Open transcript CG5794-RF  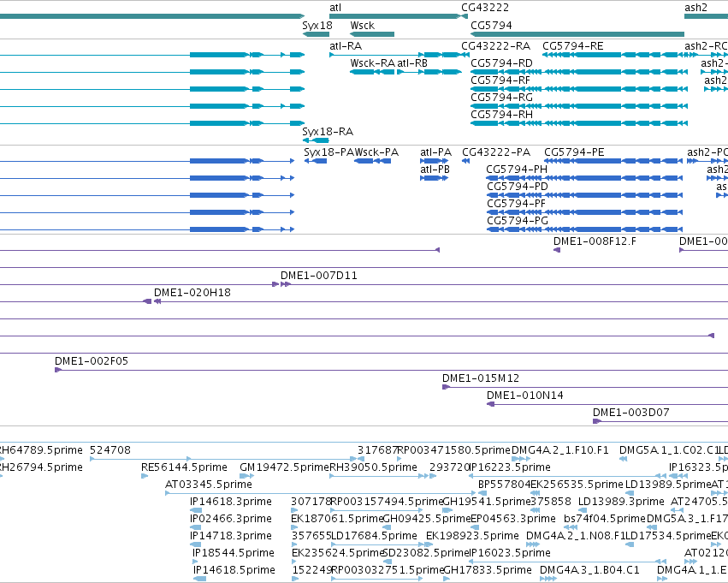[500, 80]
